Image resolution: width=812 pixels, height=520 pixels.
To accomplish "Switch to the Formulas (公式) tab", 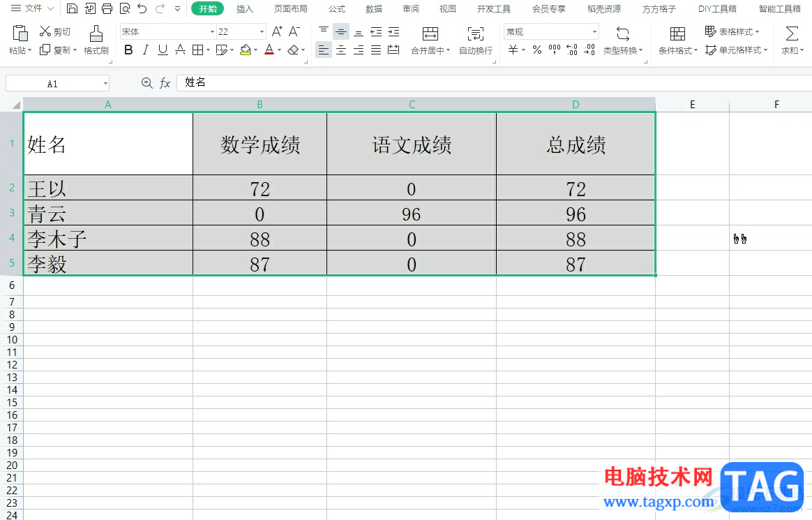I will click(x=337, y=9).
